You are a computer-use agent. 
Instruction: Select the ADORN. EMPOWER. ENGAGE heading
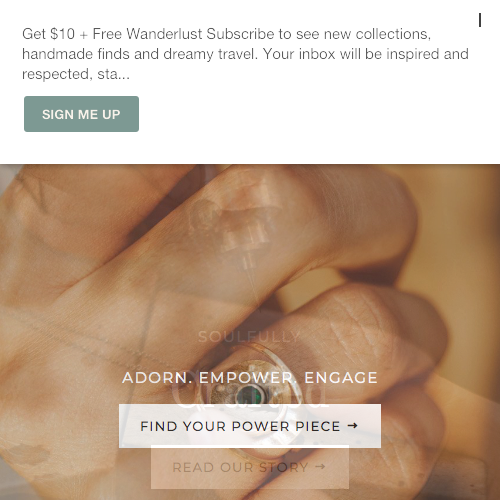250,378
